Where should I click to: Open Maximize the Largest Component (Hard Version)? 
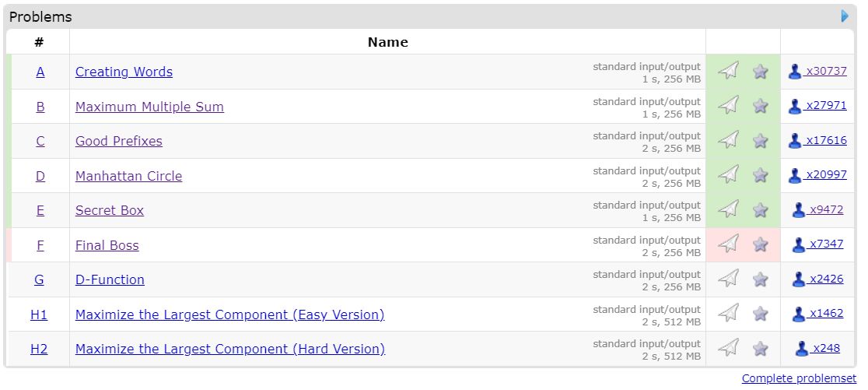click(x=230, y=349)
